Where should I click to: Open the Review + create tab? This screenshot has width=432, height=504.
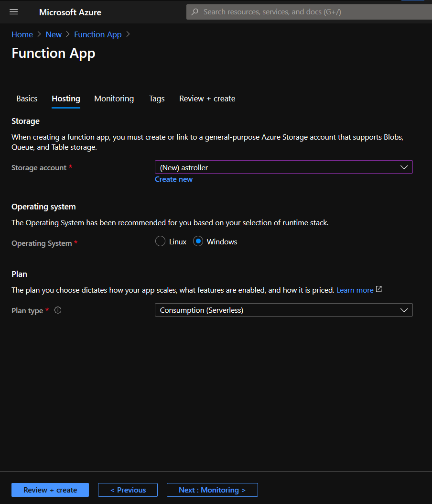207,99
